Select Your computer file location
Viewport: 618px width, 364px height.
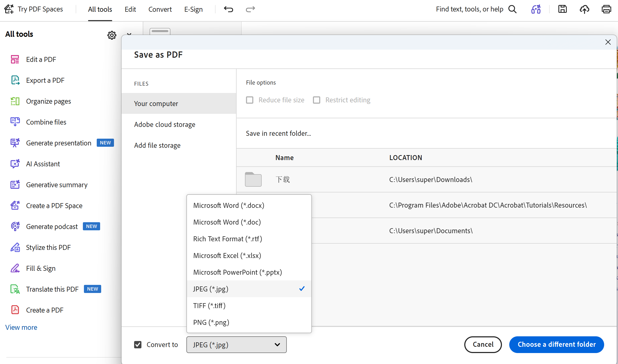pos(179,103)
